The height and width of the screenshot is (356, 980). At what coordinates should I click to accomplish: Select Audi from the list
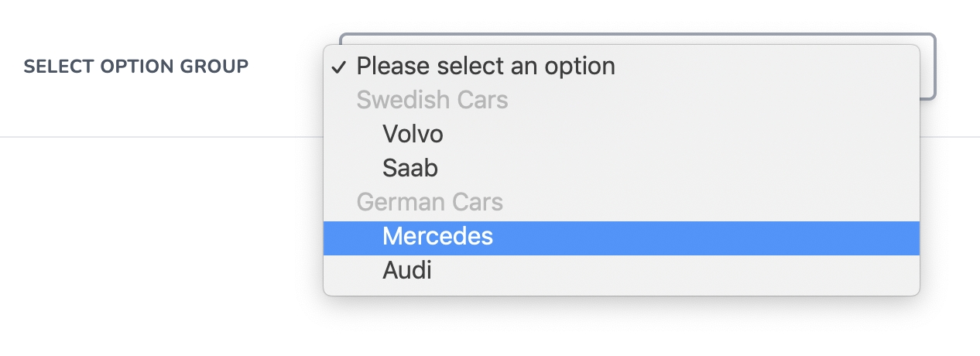[x=407, y=270]
